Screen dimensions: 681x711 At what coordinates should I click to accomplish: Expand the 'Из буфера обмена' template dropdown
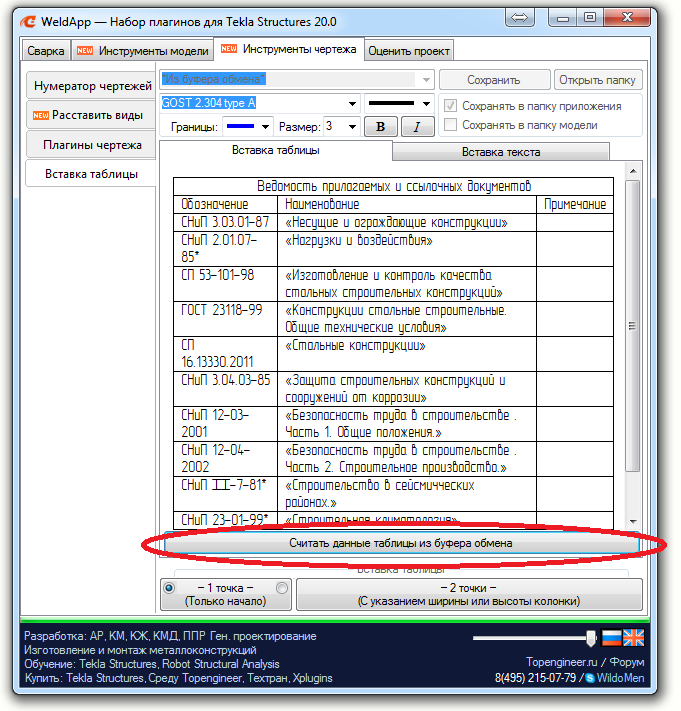click(x=426, y=80)
